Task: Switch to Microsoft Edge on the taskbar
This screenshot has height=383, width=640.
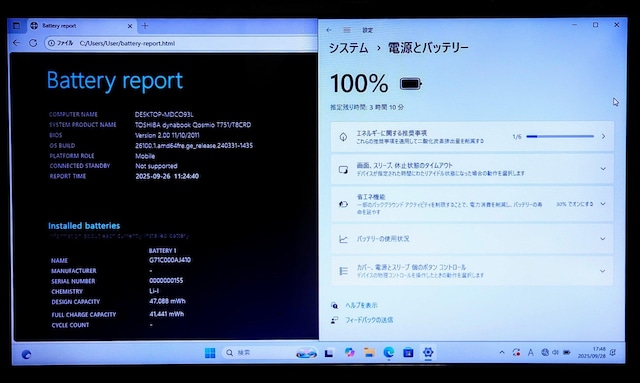Action: tap(389, 352)
